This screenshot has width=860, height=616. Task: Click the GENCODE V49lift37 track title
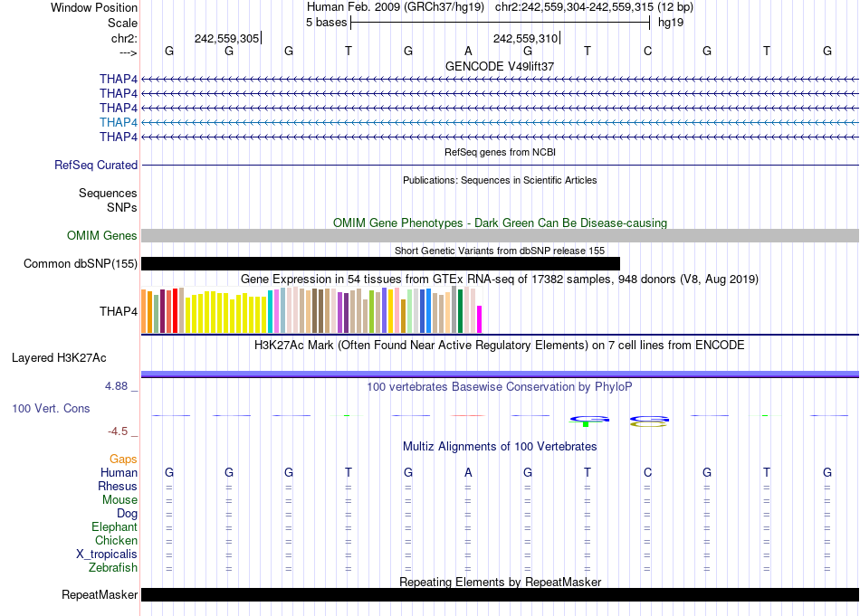[x=500, y=66]
